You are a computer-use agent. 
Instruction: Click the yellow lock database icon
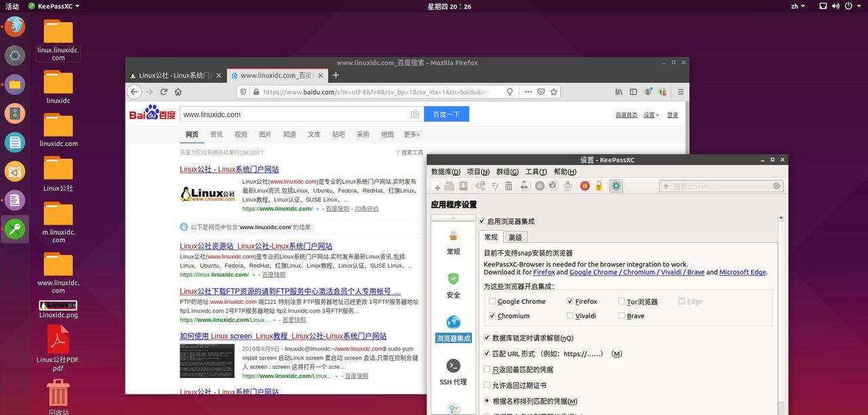(x=599, y=186)
